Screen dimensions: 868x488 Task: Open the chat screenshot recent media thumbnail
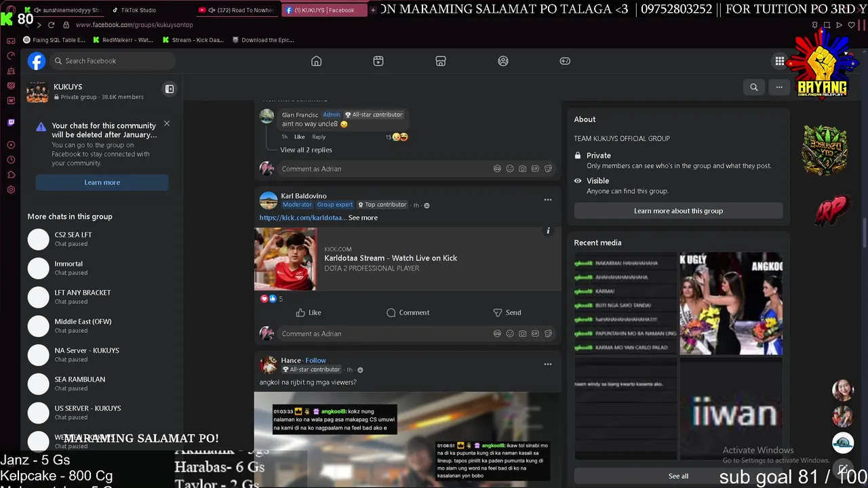tap(625, 304)
